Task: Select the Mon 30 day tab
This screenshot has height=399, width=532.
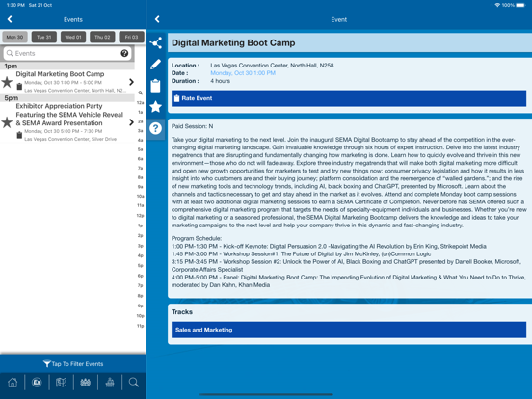Action: pos(14,37)
